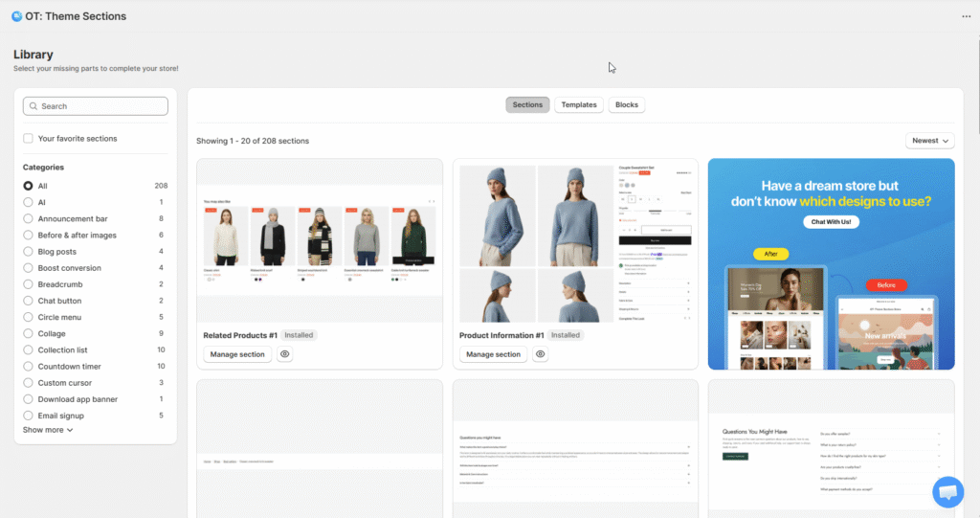Open the Newest sort dropdown

[x=930, y=141]
